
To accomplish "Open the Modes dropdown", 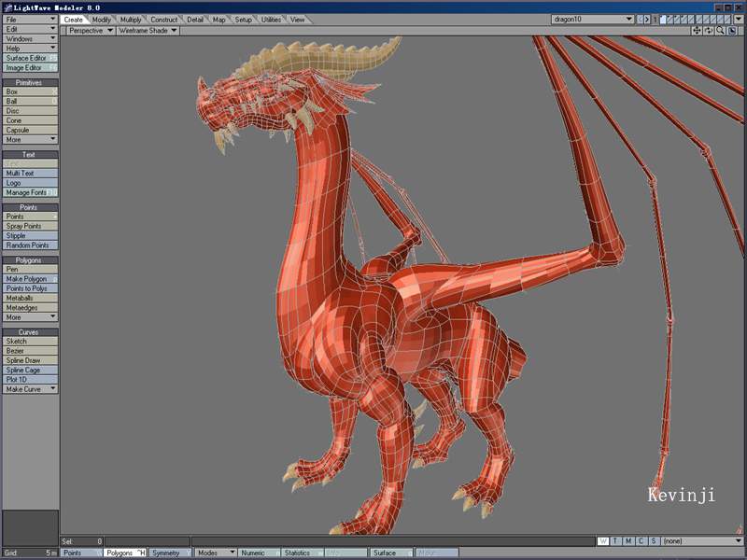I will [x=216, y=553].
